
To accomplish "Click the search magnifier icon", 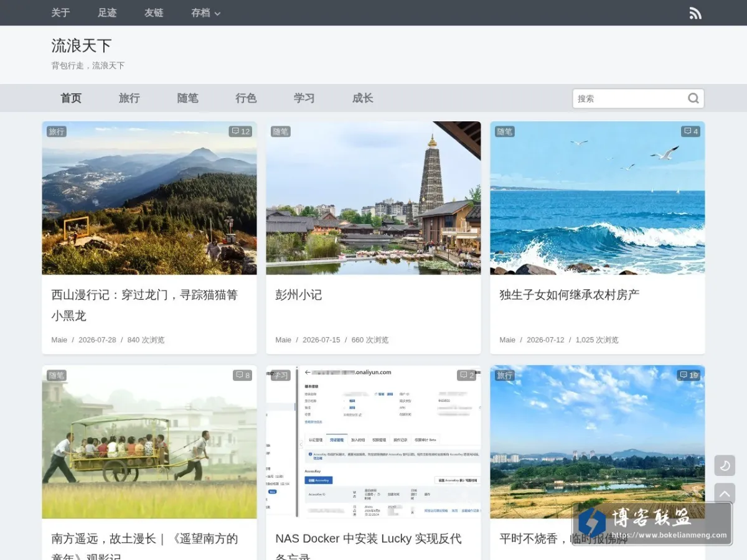I will (693, 98).
